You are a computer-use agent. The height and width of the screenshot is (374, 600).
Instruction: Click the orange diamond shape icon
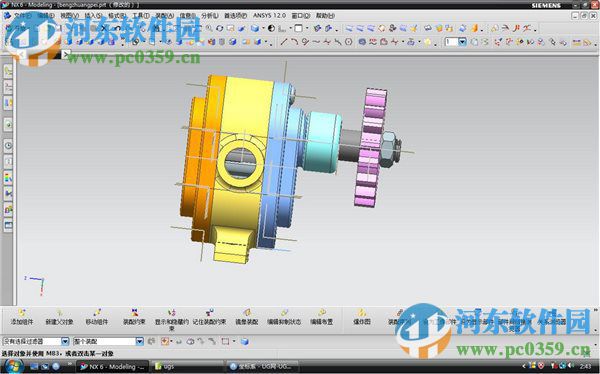tap(382, 28)
